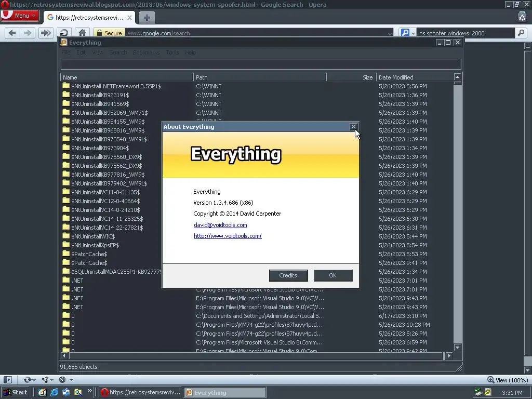
Task: Click the Secure padlock badge
Action: point(109,33)
